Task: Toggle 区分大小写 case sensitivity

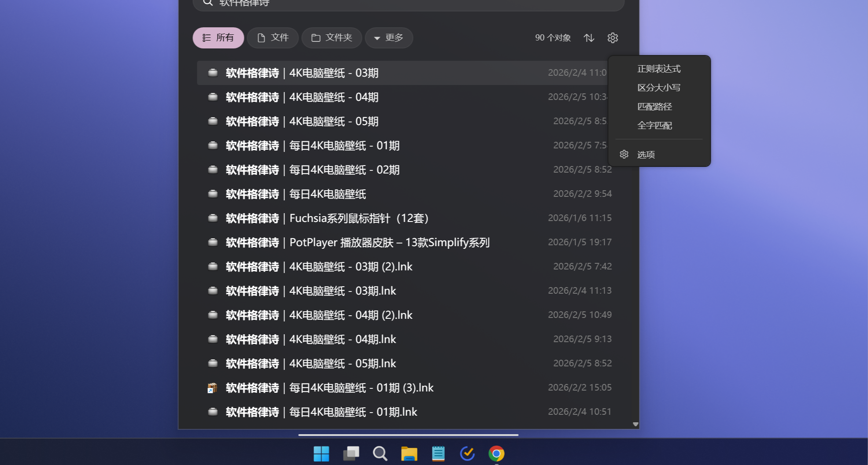Action: coord(658,87)
